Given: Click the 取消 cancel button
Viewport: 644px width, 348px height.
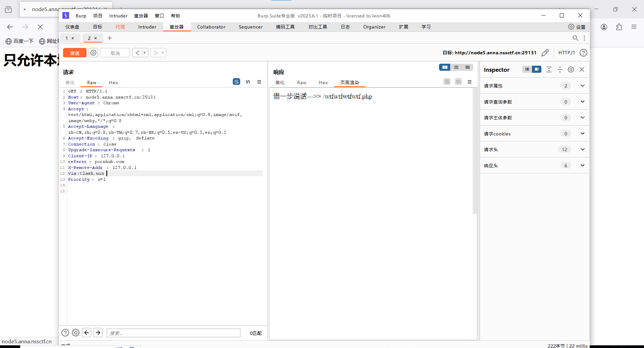Looking at the screenshot, I should point(115,53).
